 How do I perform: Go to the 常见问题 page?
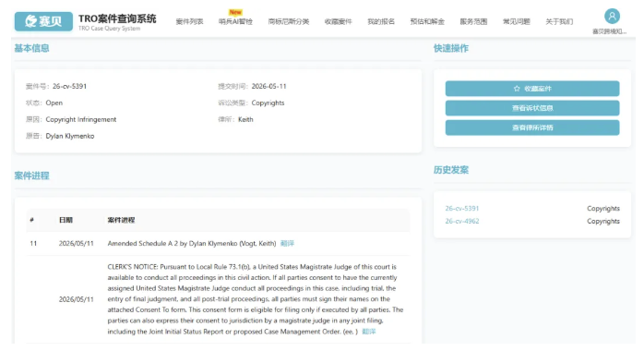[x=517, y=21]
